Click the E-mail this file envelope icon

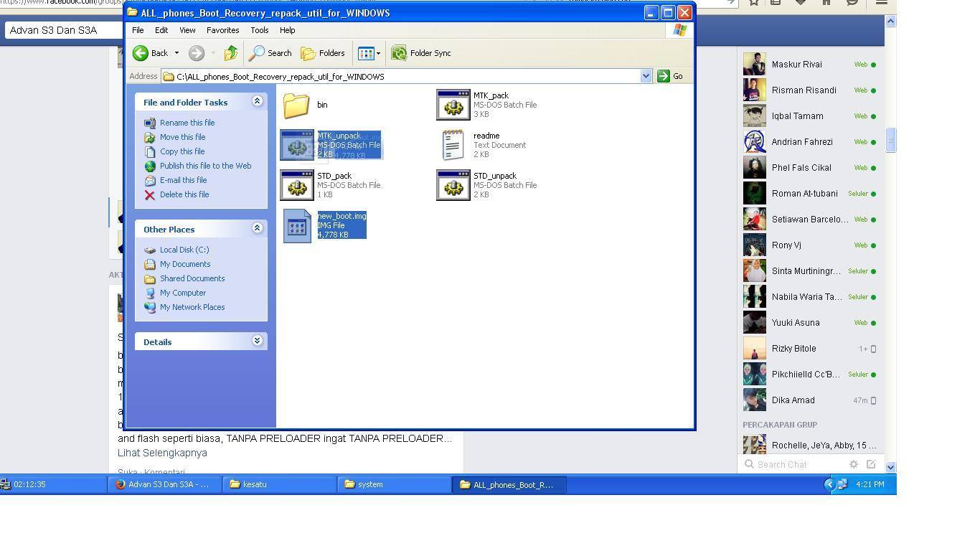149,180
